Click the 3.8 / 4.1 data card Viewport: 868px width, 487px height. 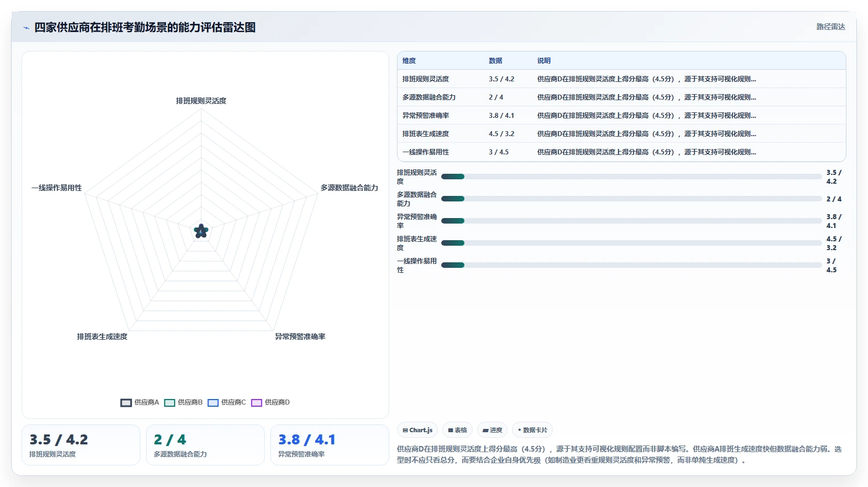(x=330, y=445)
